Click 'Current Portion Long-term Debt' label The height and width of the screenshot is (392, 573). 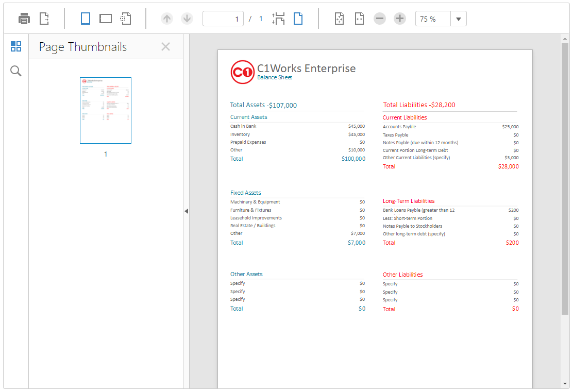(x=415, y=150)
